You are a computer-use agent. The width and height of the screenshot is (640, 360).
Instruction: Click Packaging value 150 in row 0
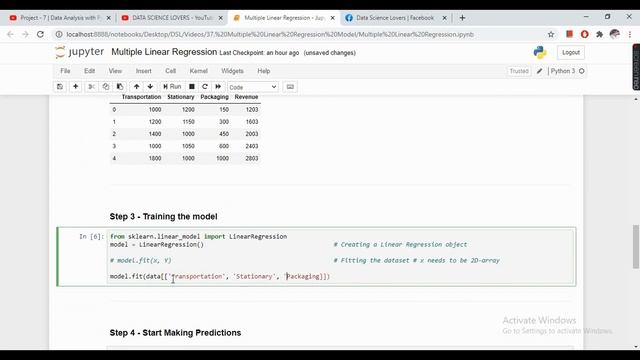(224, 109)
